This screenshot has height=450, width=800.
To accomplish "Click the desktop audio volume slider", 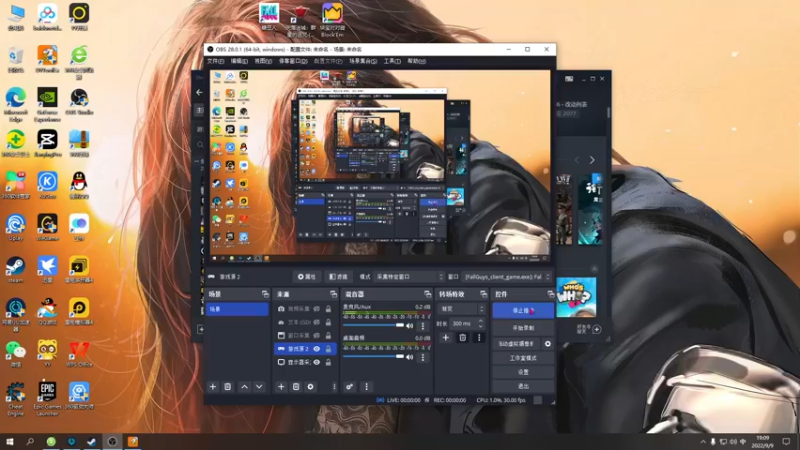I will tap(373, 356).
